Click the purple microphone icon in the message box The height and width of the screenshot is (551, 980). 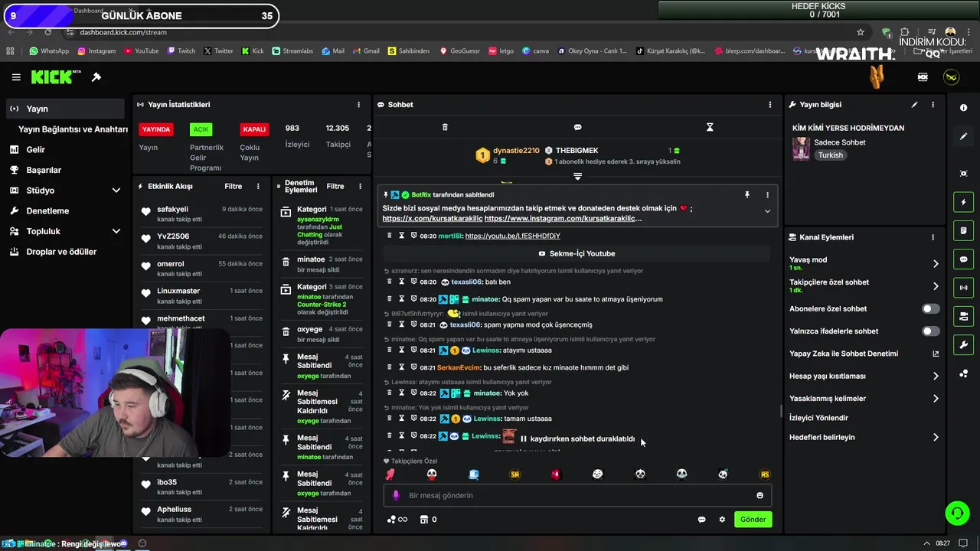[396, 495]
